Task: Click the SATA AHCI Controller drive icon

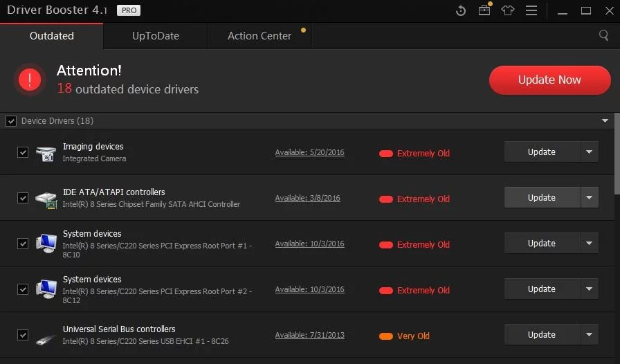Action: (46, 199)
